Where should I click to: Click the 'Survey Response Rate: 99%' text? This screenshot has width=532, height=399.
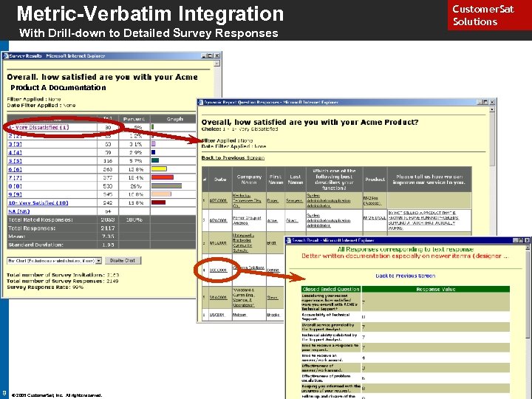(x=45, y=287)
